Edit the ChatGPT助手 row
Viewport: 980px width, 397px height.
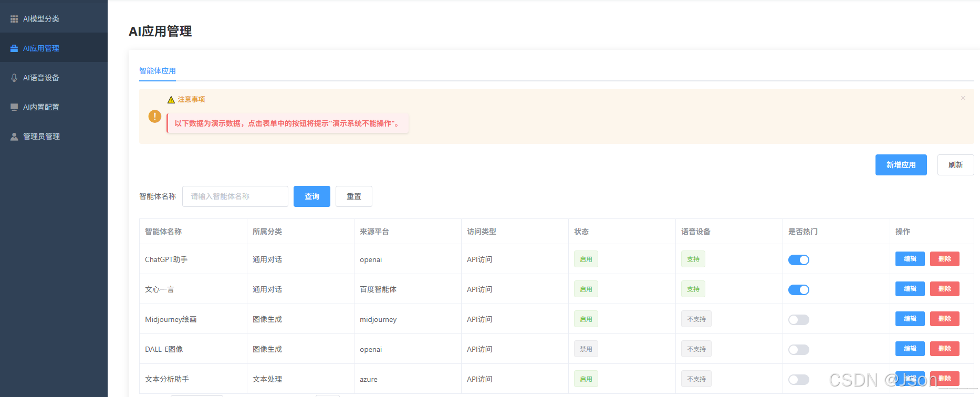tap(910, 259)
